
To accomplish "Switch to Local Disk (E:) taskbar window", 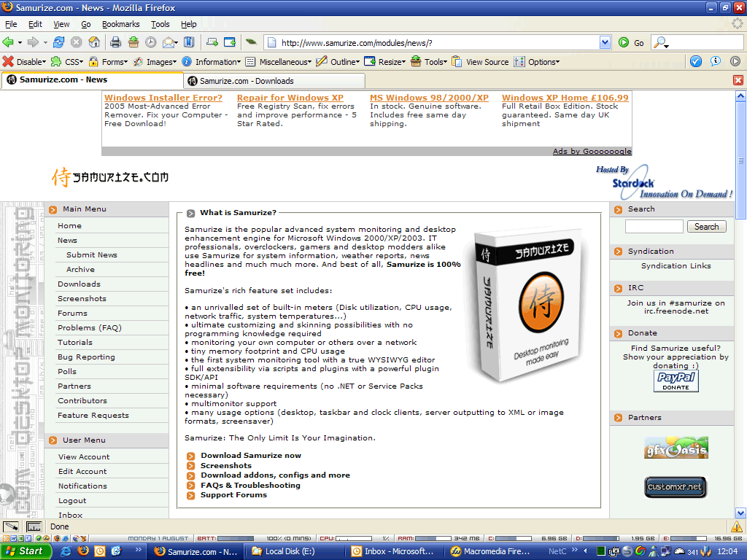I will pyautogui.click(x=298, y=551).
